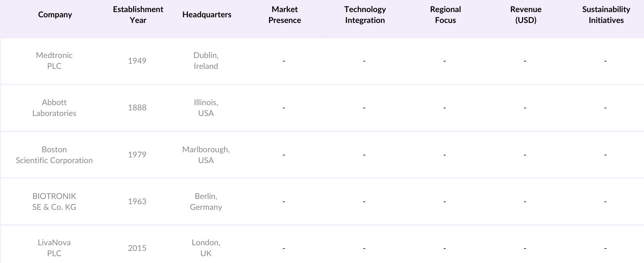This screenshot has width=644, height=263.
Task: Click the Berlin, Germany headquarters cell
Action: click(x=206, y=201)
